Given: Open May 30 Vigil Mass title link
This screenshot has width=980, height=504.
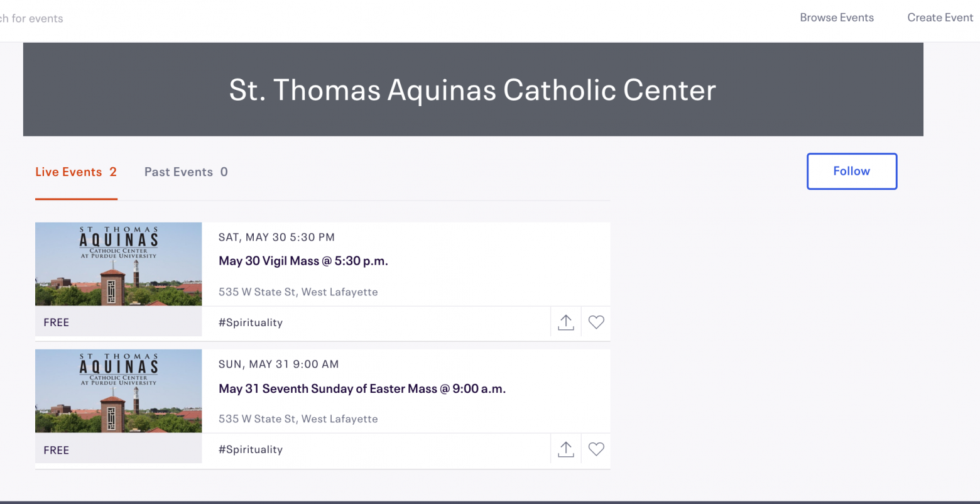Looking at the screenshot, I should [303, 261].
